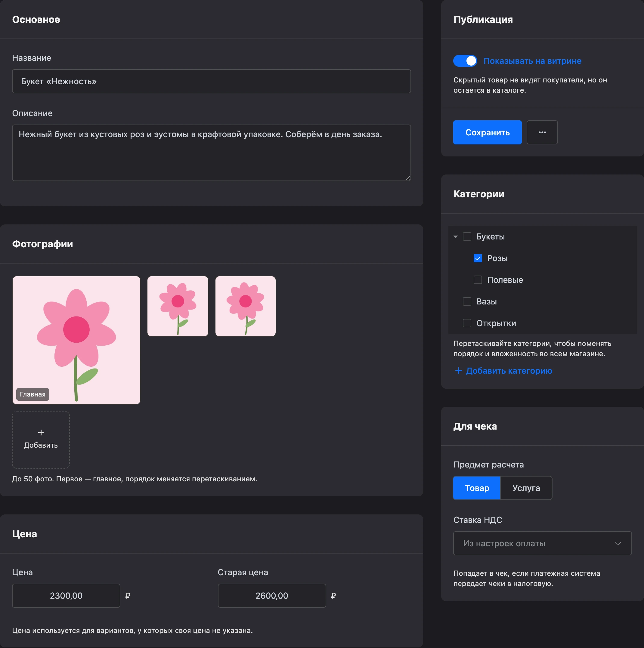Click the chevron in Из настроек оплаты select
The image size is (644, 648).
click(x=618, y=543)
